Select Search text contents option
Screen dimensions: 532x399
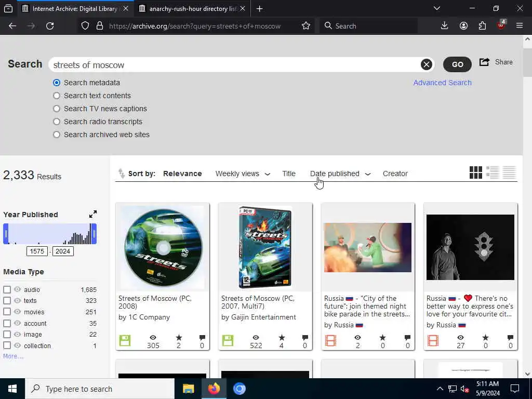tap(57, 96)
